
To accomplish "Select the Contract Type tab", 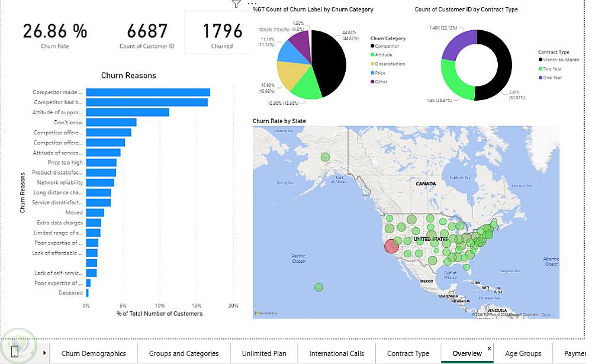I will coord(408,353).
